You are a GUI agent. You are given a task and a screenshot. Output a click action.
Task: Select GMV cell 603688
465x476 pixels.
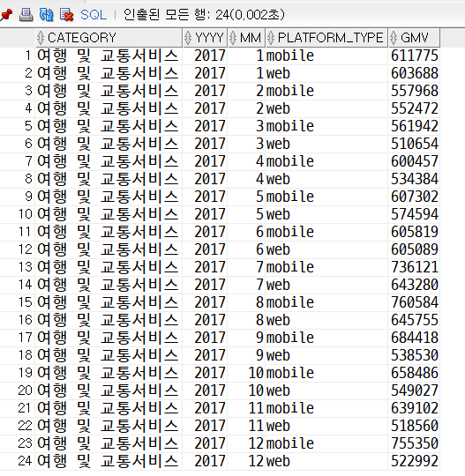(414, 73)
